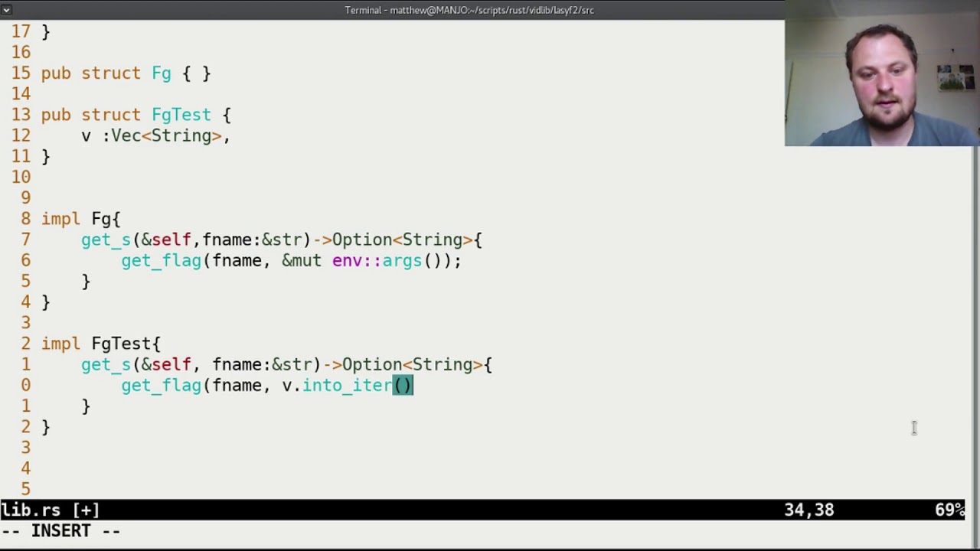Click 'get_s' in the impl Fg block

pyautogui.click(x=106, y=240)
